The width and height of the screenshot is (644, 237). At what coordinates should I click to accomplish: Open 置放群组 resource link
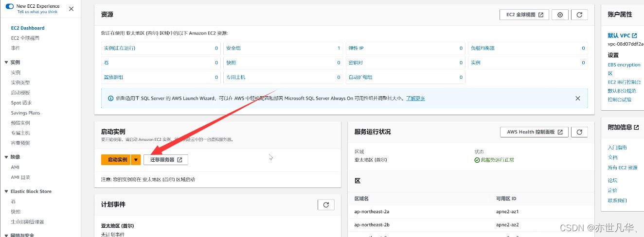(x=113, y=77)
